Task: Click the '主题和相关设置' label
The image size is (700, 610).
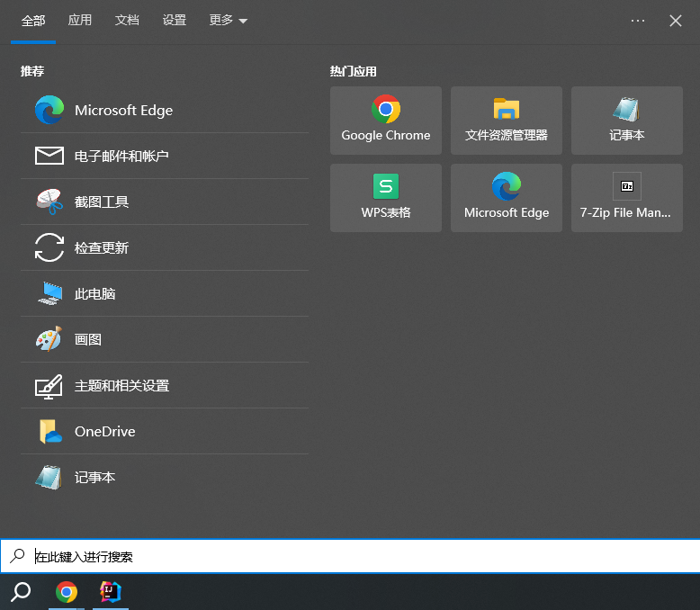Action: tap(121, 385)
